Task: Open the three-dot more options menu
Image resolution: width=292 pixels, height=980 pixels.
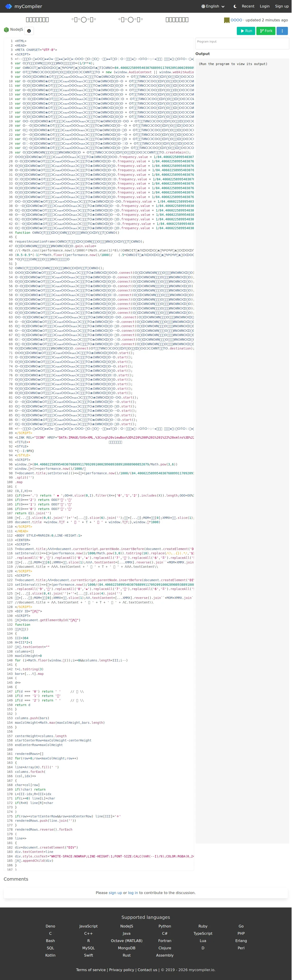Action: coord(282,31)
